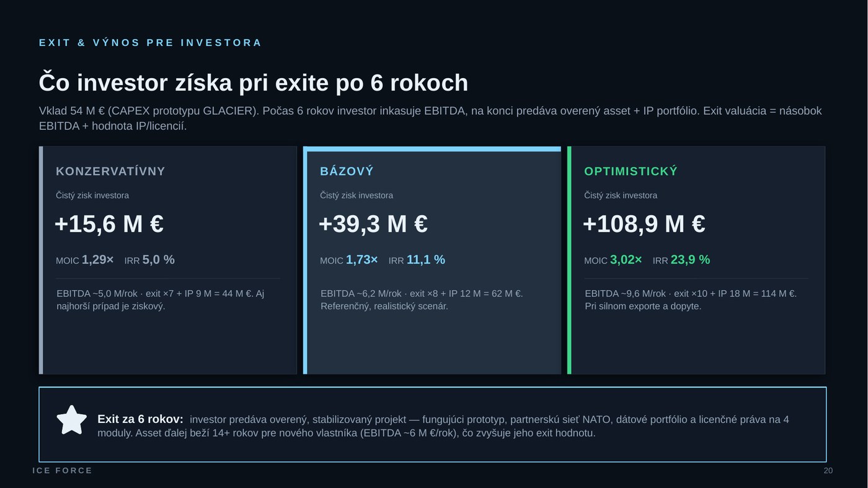This screenshot has width=868, height=488.
Task: Click the +15,6 M € profit figure
Action: click(109, 224)
